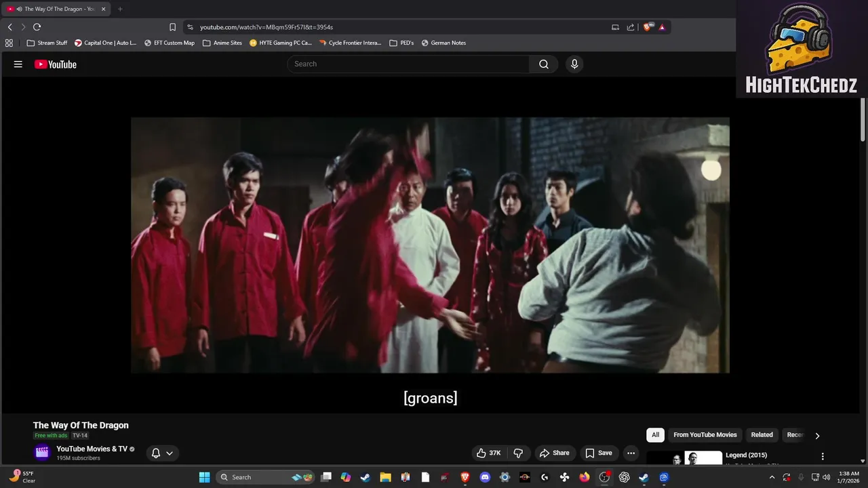The image size is (868, 488).
Task: Open clock showing 1:38 AM
Action: [x=849, y=477]
